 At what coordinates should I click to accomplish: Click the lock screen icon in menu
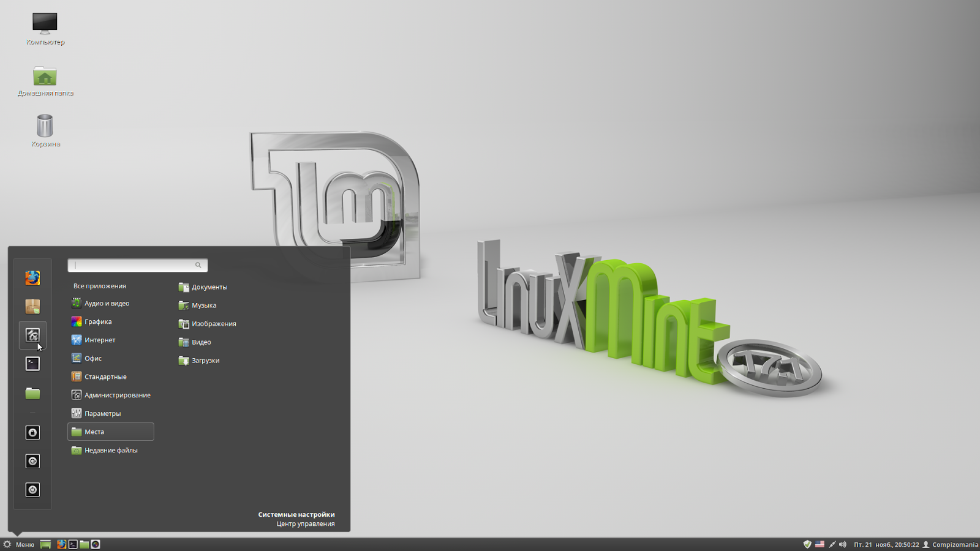point(32,432)
